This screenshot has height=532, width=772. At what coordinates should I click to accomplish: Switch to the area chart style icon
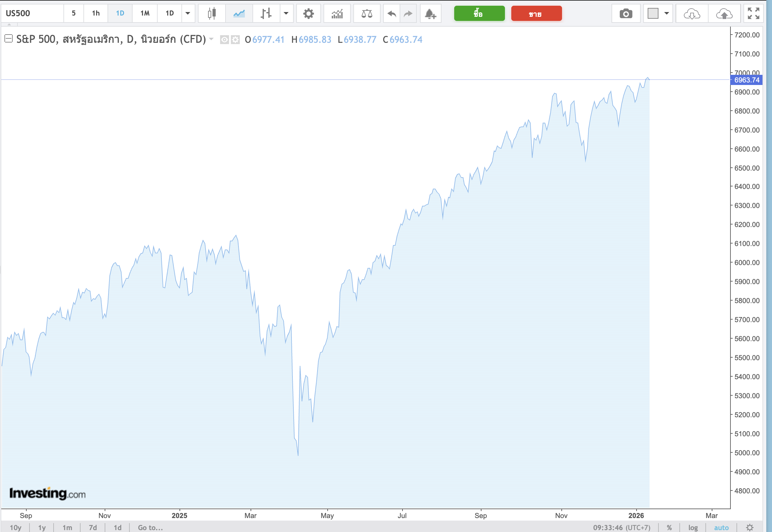[x=239, y=14]
